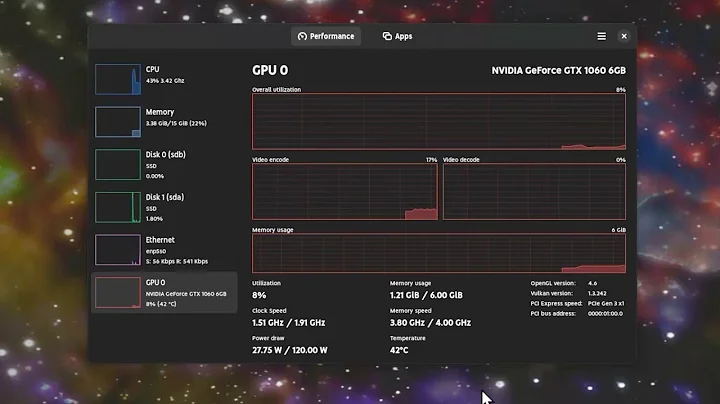Screen dimensions: 720x404
Task: Click the 3.38 GiB/15 GiB (22%) memory reading
Action: coord(176,123)
